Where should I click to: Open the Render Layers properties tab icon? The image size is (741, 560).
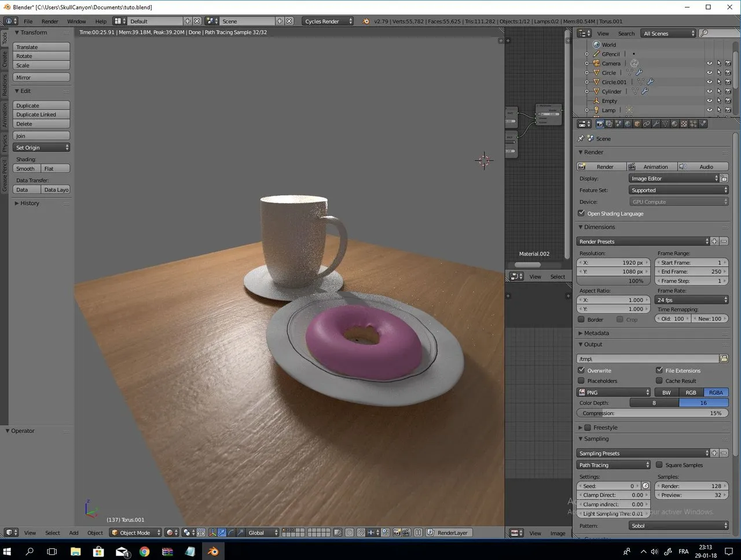[x=609, y=124]
